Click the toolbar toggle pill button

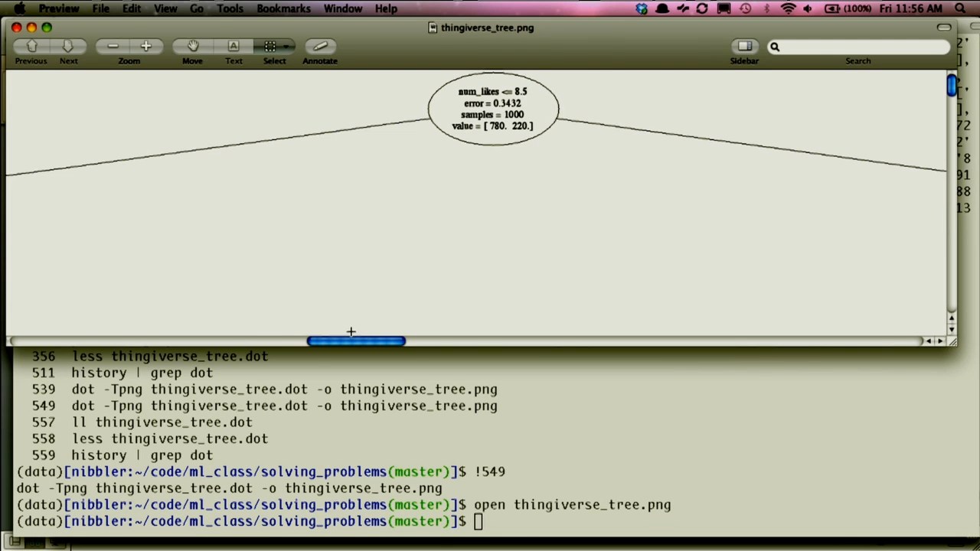(944, 28)
